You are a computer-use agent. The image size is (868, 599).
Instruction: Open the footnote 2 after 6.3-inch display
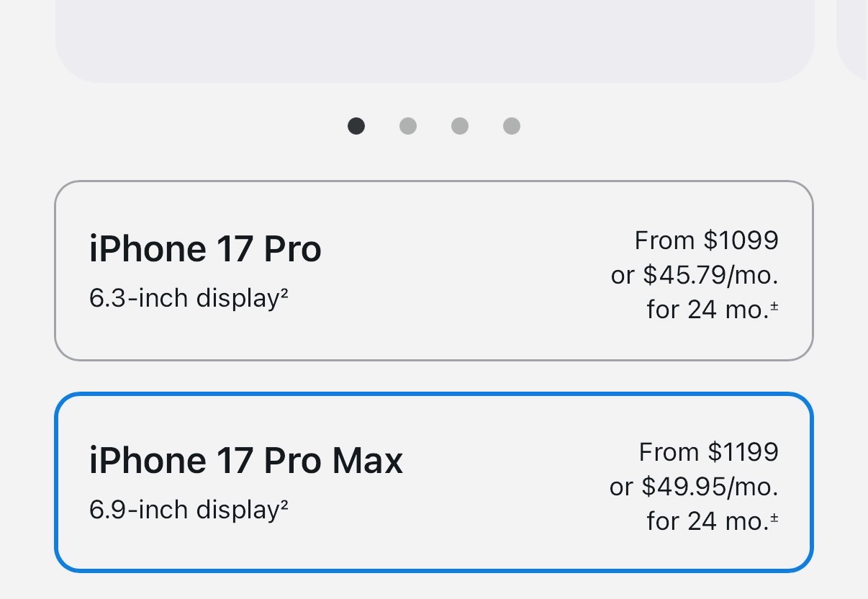click(x=281, y=290)
